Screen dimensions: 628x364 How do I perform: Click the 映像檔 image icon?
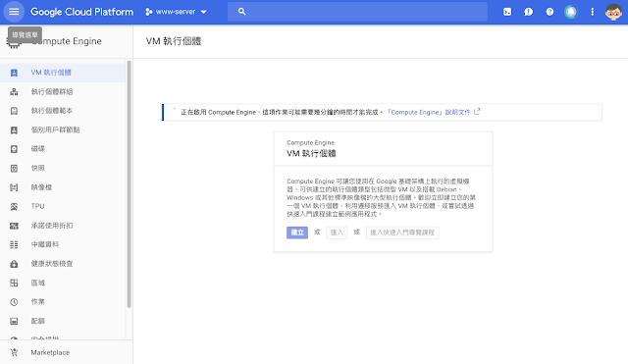coord(14,187)
